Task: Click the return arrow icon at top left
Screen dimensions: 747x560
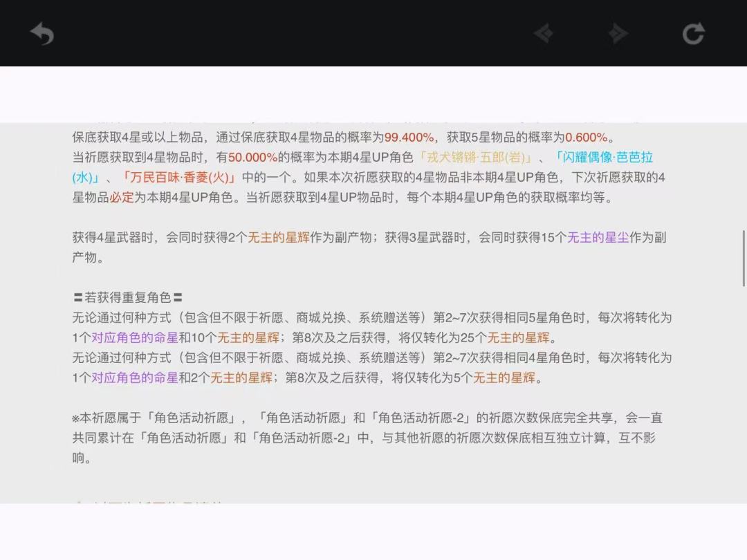Action: click(x=42, y=33)
